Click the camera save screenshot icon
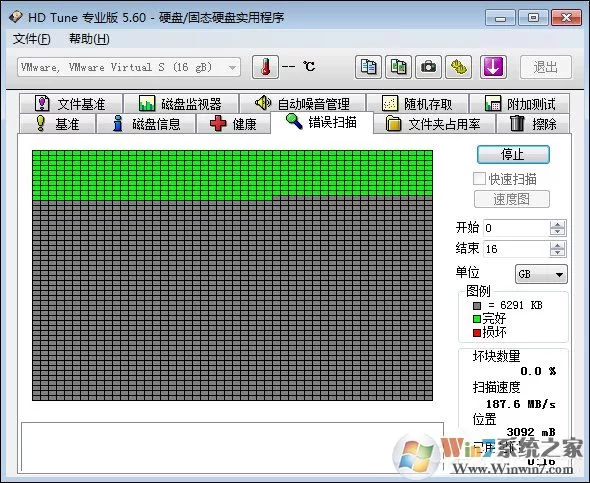 pyautogui.click(x=428, y=67)
